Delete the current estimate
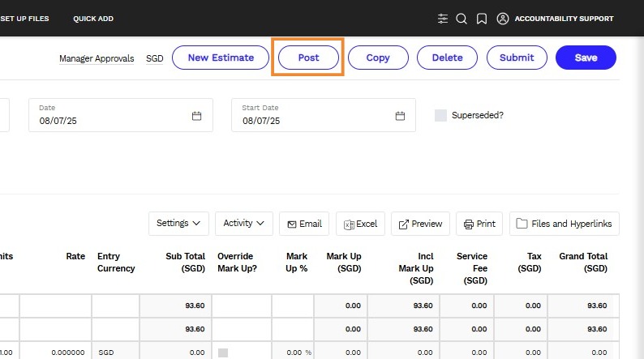The height and width of the screenshot is (359, 644). pyautogui.click(x=447, y=58)
